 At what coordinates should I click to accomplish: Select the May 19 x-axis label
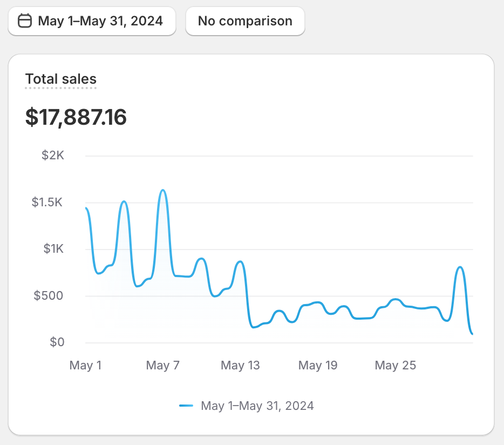click(318, 366)
